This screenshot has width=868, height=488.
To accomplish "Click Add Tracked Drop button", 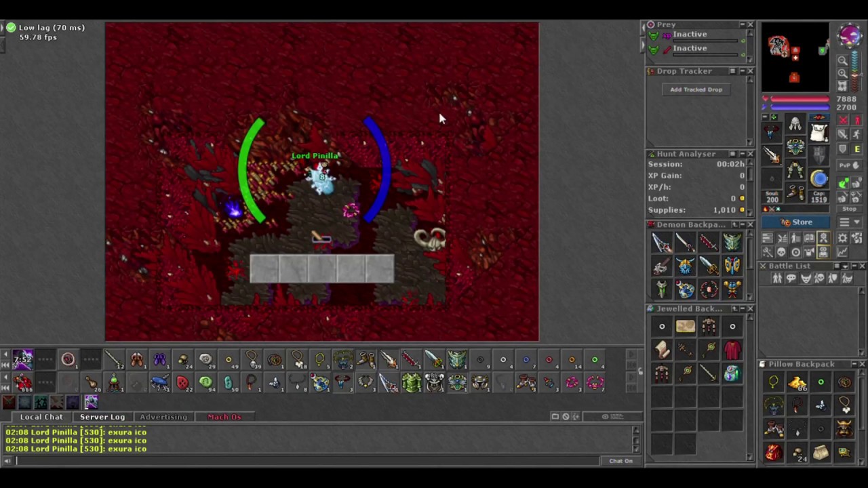I will [696, 89].
